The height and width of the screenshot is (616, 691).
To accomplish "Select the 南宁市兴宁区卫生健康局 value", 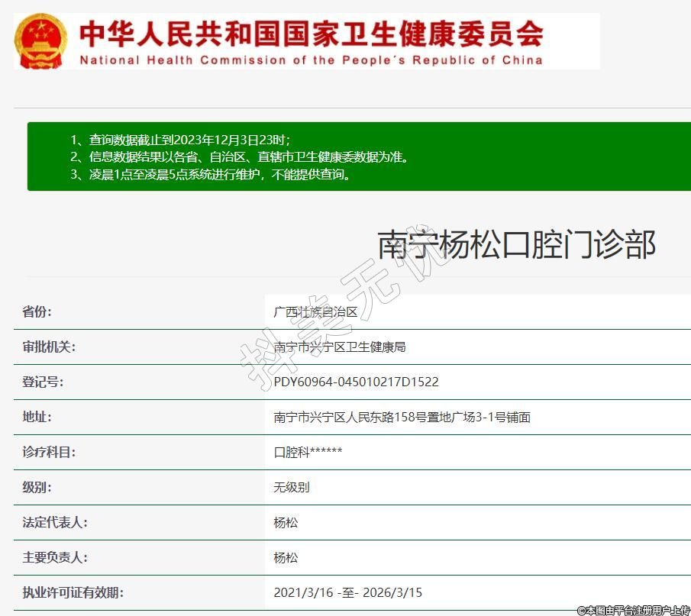I will (x=339, y=347).
